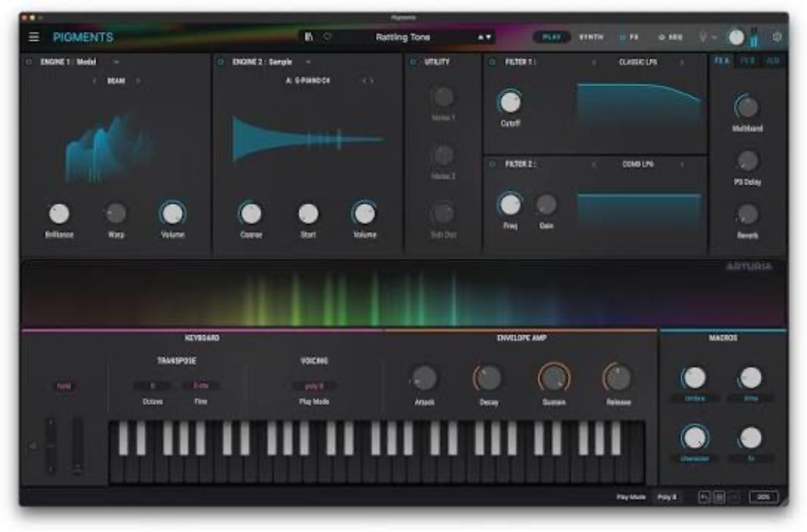Toggle Engine 1 Modal power button

[x=29, y=62]
